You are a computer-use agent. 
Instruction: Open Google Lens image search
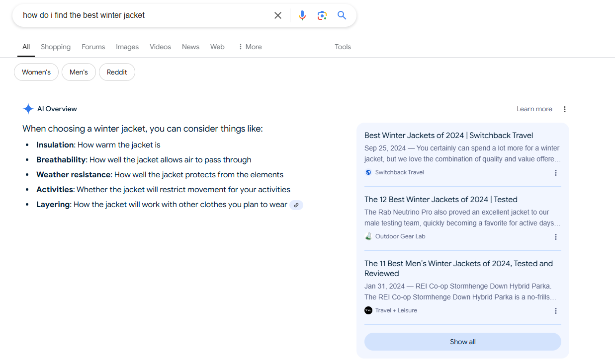click(322, 15)
